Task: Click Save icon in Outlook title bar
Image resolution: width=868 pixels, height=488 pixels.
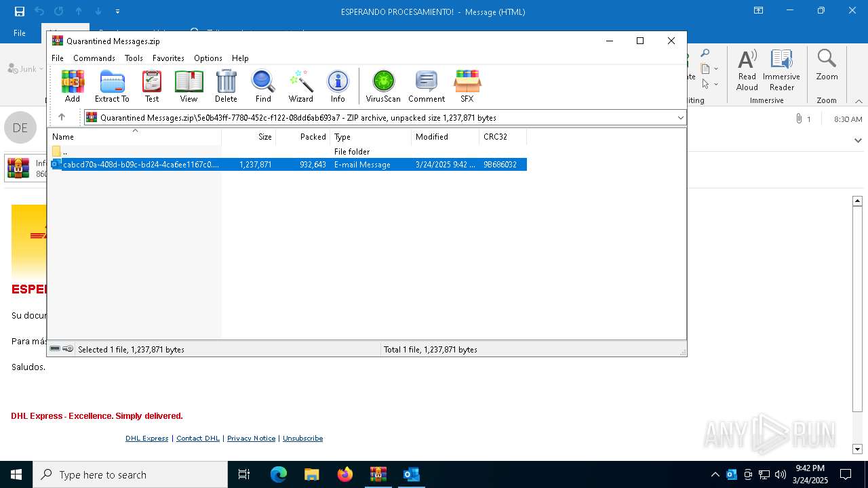Action: (x=20, y=12)
